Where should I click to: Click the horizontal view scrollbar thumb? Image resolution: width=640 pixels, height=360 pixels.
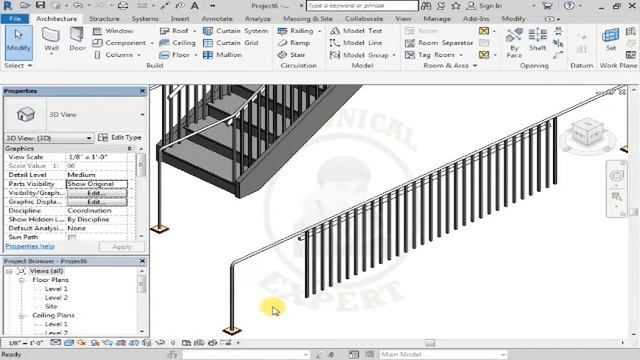pos(429,343)
